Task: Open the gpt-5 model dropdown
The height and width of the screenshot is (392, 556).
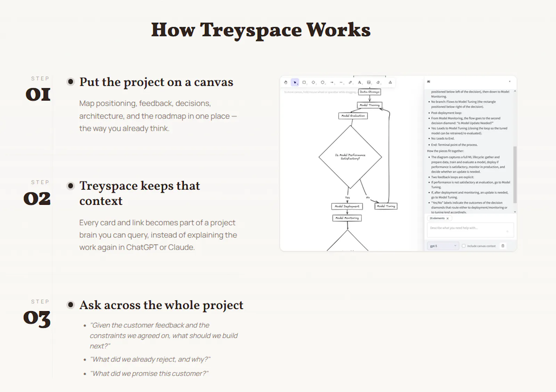Action: [x=443, y=246]
